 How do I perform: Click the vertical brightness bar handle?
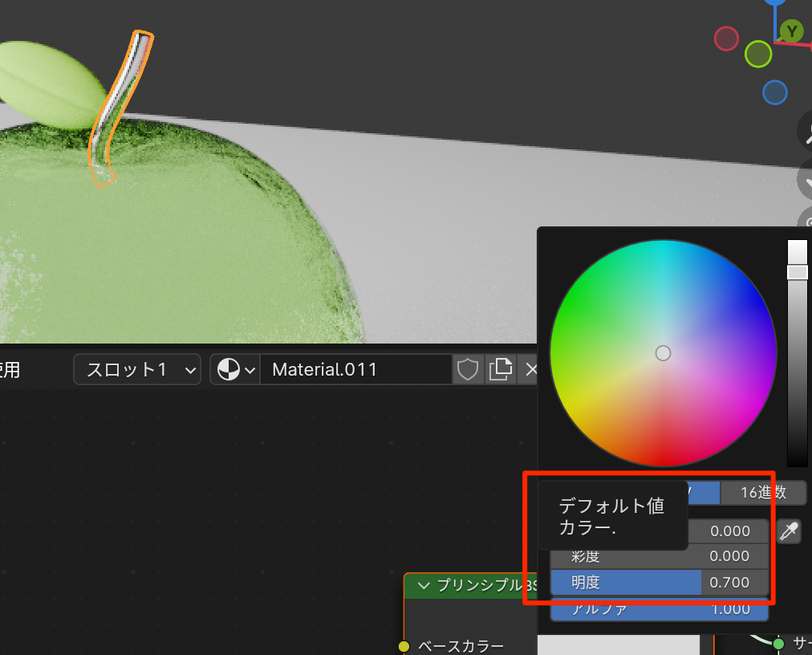(797, 273)
